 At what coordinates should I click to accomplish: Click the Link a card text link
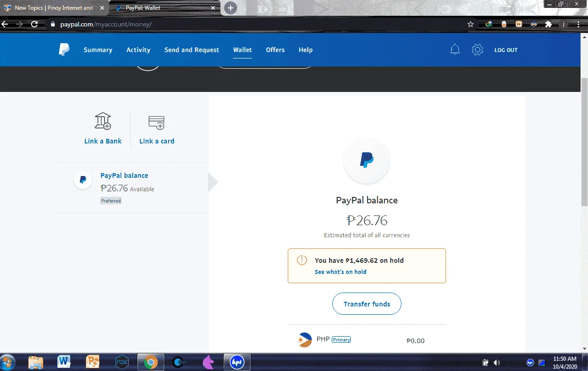pyautogui.click(x=157, y=141)
